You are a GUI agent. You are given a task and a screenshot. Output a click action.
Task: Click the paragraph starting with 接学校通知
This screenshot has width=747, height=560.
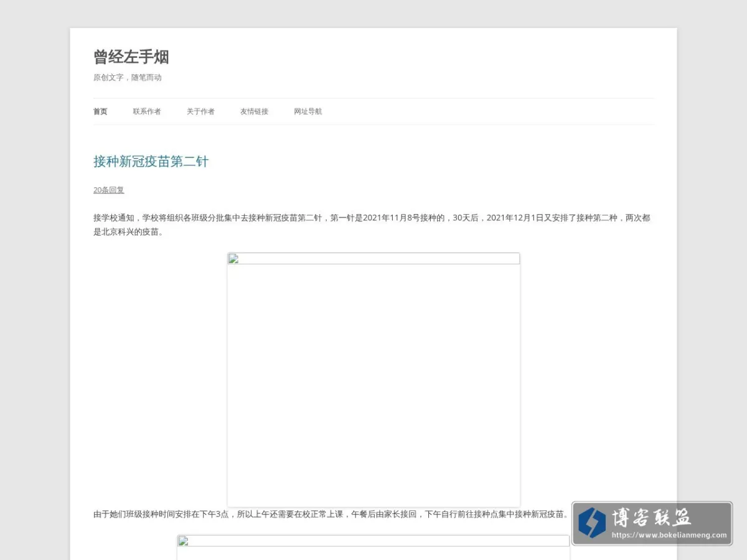pyautogui.click(x=372, y=225)
